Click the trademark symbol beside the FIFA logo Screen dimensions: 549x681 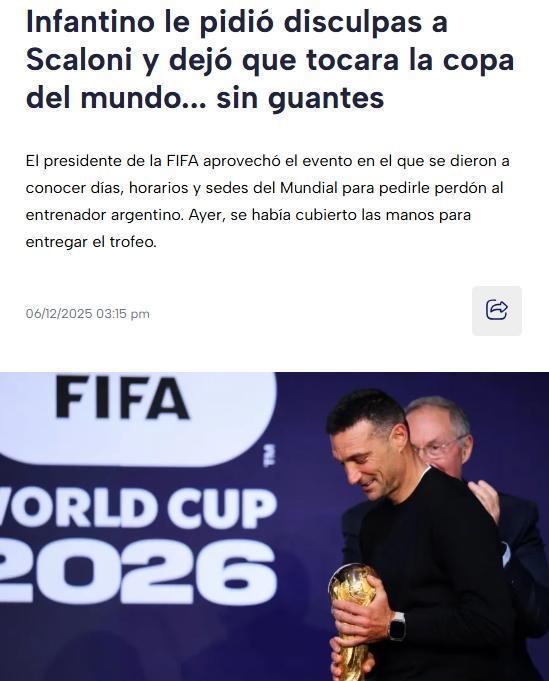pyautogui.click(x=270, y=456)
